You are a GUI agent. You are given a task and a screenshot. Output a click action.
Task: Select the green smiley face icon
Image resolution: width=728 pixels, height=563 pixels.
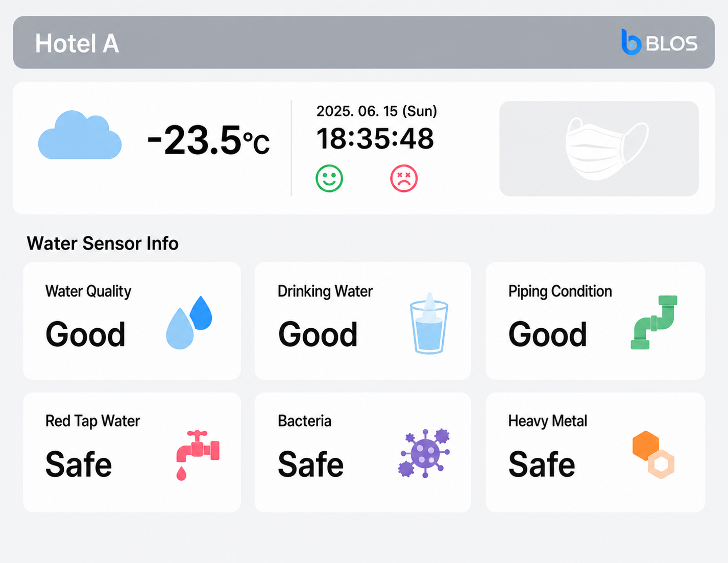pos(329,178)
